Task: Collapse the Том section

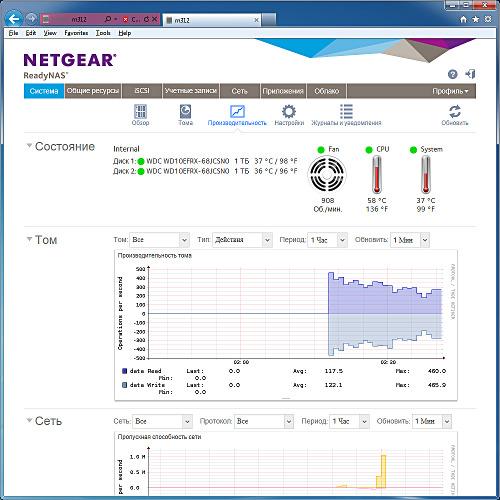Action: point(29,239)
